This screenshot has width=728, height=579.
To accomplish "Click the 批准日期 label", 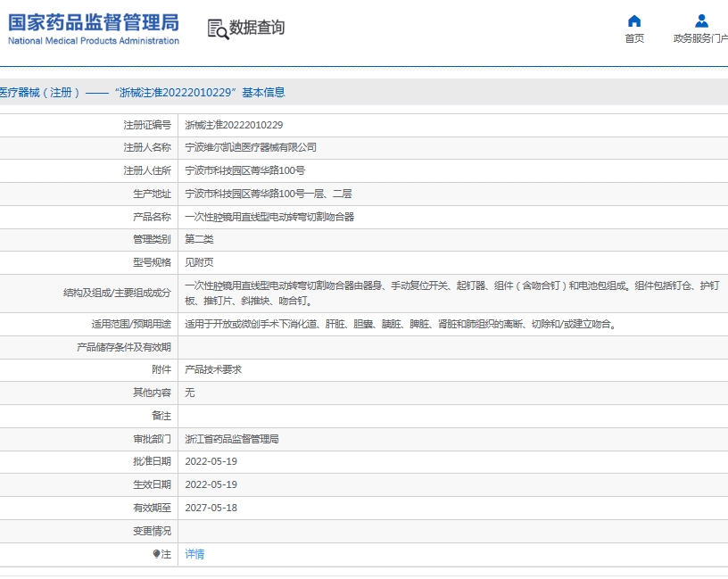I will tap(152, 461).
